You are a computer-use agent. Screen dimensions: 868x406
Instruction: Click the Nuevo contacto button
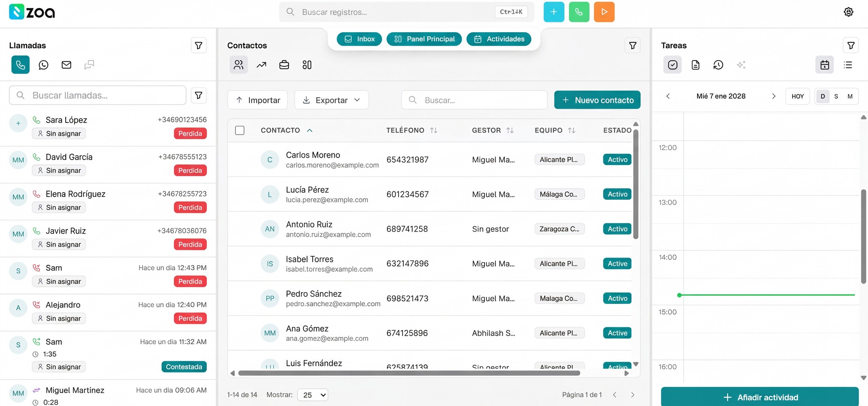[597, 100]
